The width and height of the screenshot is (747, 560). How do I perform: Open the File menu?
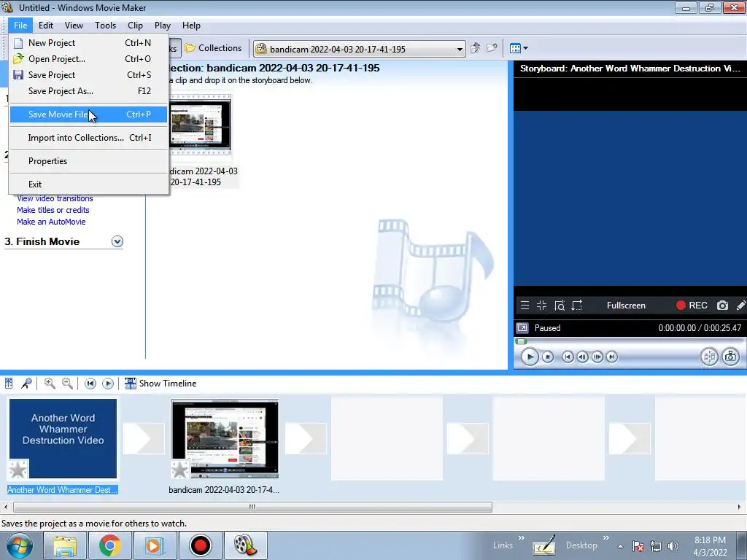pos(20,26)
